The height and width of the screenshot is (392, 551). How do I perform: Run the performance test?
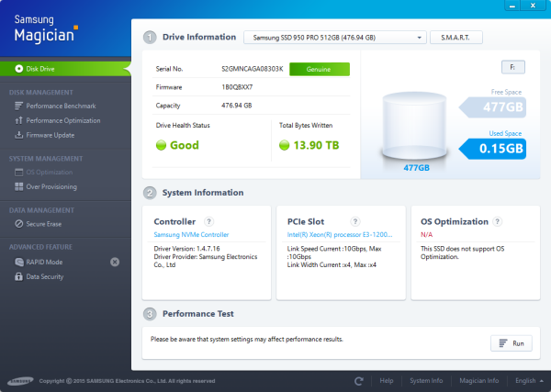[x=511, y=342]
